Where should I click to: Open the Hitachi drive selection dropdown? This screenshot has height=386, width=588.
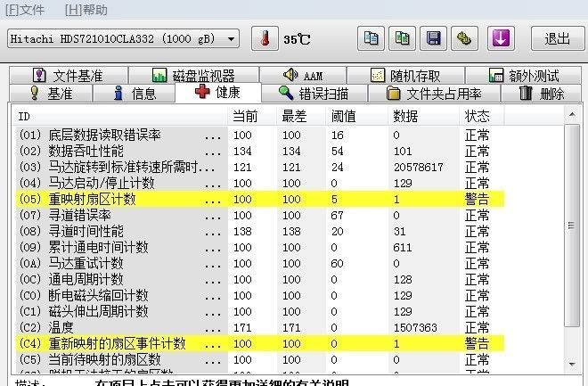tap(232, 39)
